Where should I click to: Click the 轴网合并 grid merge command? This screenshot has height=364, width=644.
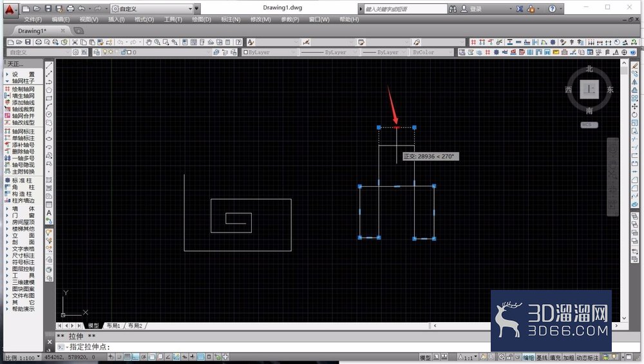pyautogui.click(x=19, y=116)
